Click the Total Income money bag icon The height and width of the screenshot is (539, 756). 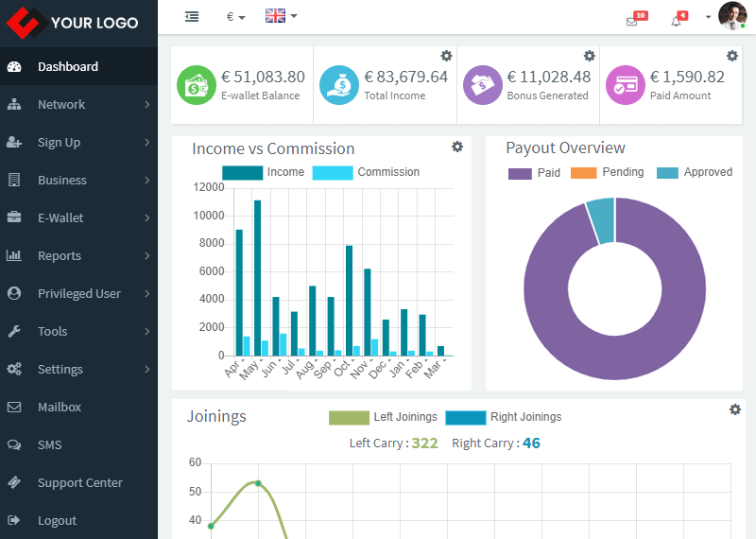click(x=339, y=85)
